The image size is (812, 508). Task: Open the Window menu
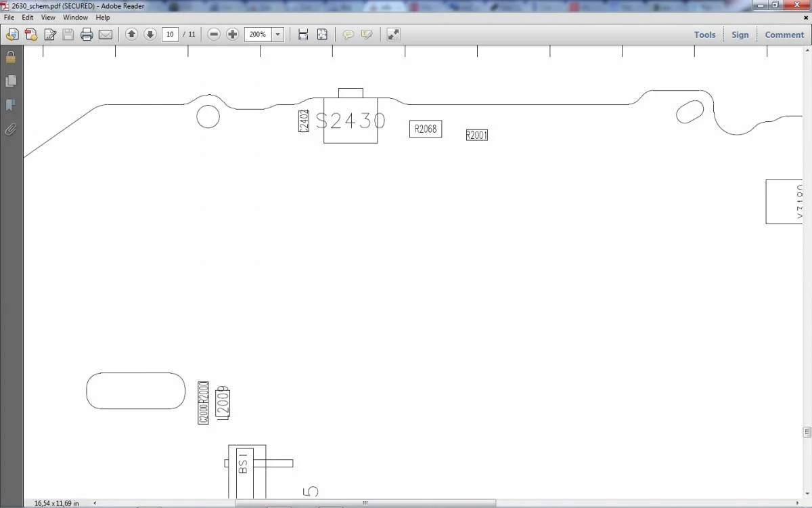75,17
